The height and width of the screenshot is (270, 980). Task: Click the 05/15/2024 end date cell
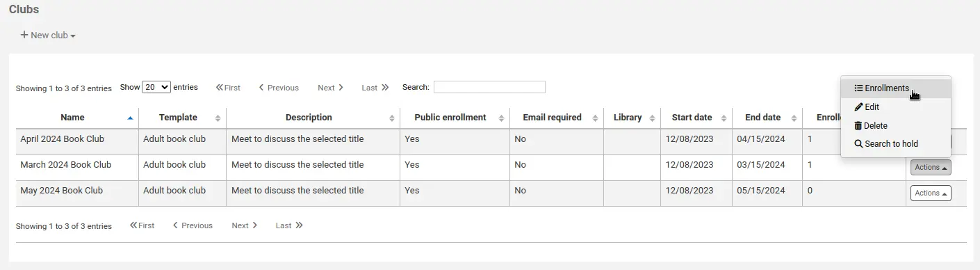[767, 193]
